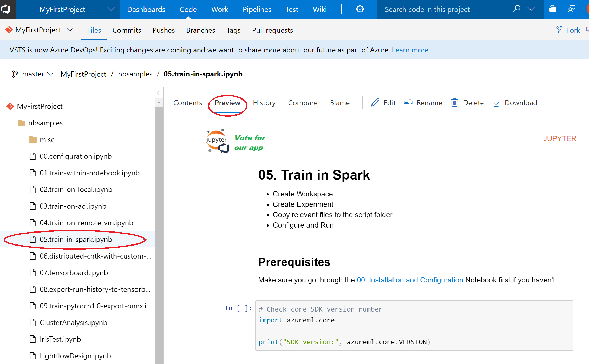Open the 00. Installation and Configuration link
The width and height of the screenshot is (589, 364).
[x=410, y=280]
